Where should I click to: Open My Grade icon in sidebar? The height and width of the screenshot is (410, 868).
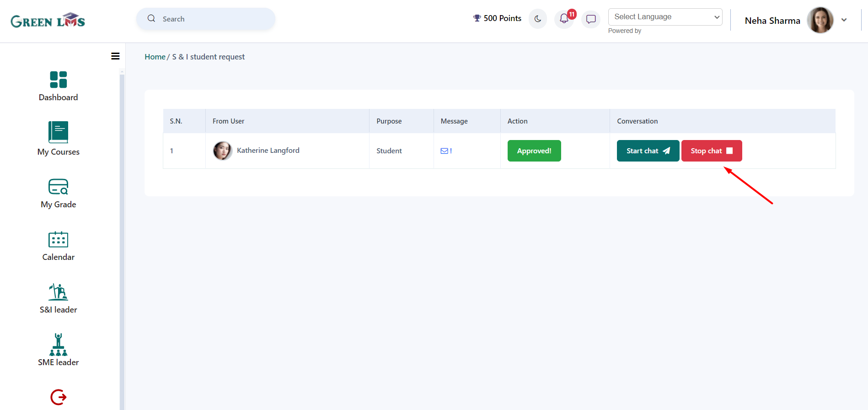(x=59, y=187)
